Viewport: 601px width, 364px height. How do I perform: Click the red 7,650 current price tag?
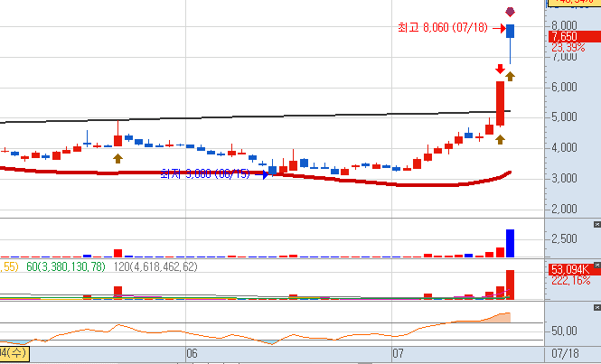click(575, 36)
